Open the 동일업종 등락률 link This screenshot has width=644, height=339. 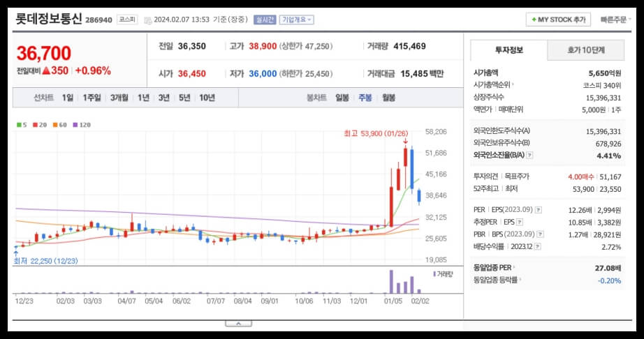497,280
